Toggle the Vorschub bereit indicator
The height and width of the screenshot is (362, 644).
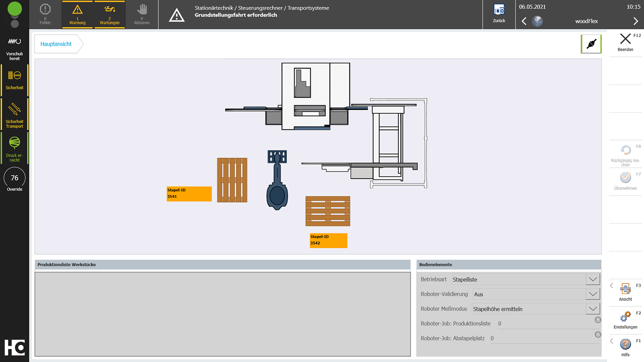tap(14, 47)
